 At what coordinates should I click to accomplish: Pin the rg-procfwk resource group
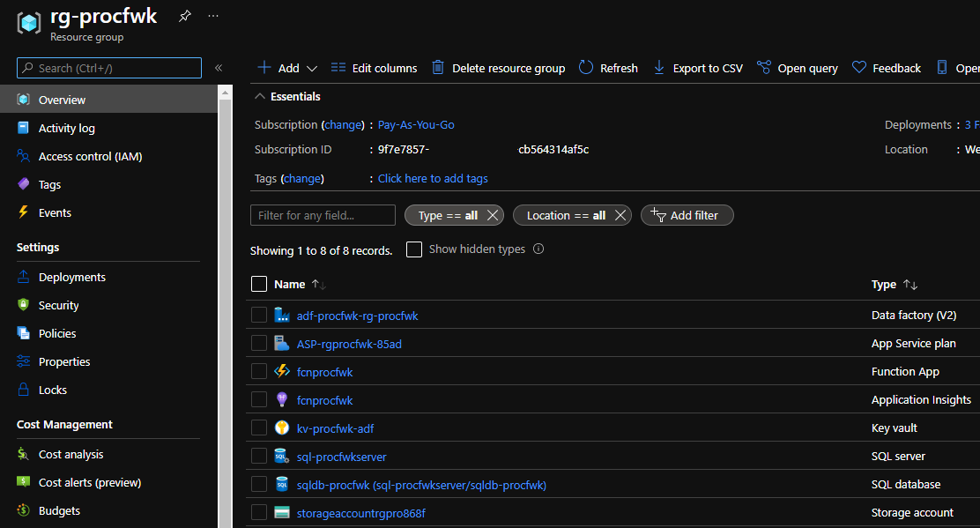coord(184,16)
